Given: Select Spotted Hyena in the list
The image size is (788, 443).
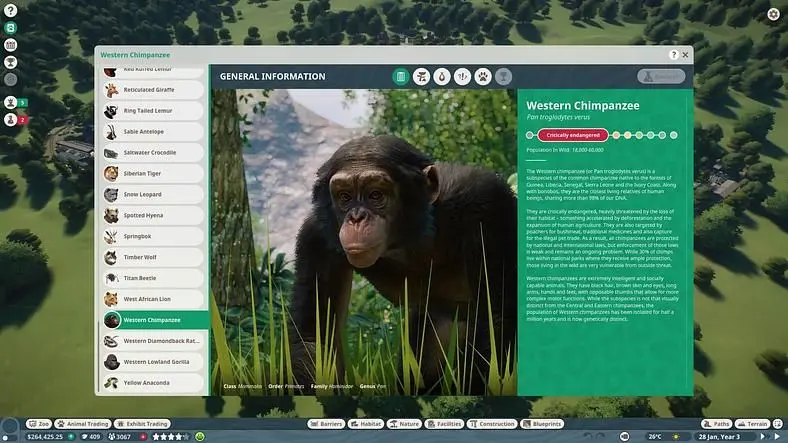Looking at the screenshot, I should [x=153, y=215].
